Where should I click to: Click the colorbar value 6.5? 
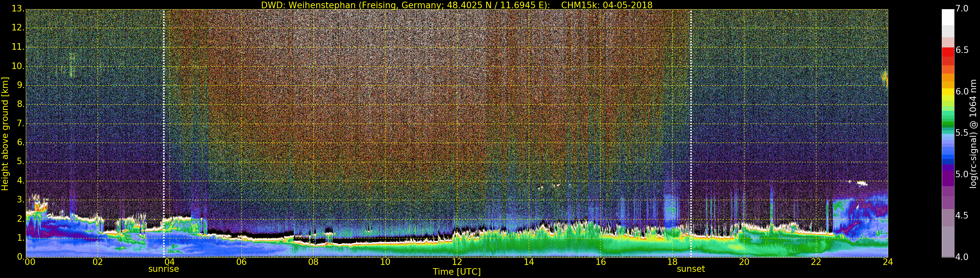point(962,50)
